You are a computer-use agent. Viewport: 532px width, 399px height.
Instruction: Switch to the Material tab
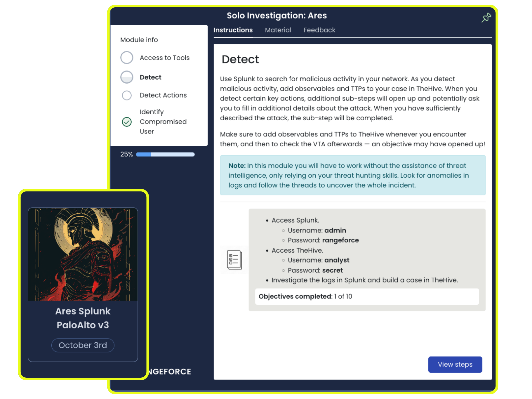[x=278, y=30]
